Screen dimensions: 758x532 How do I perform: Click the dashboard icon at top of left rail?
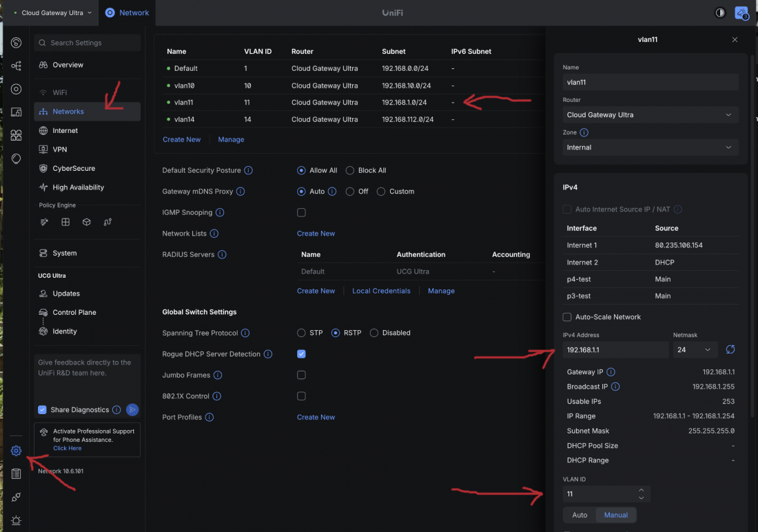click(x=16, y=43)
